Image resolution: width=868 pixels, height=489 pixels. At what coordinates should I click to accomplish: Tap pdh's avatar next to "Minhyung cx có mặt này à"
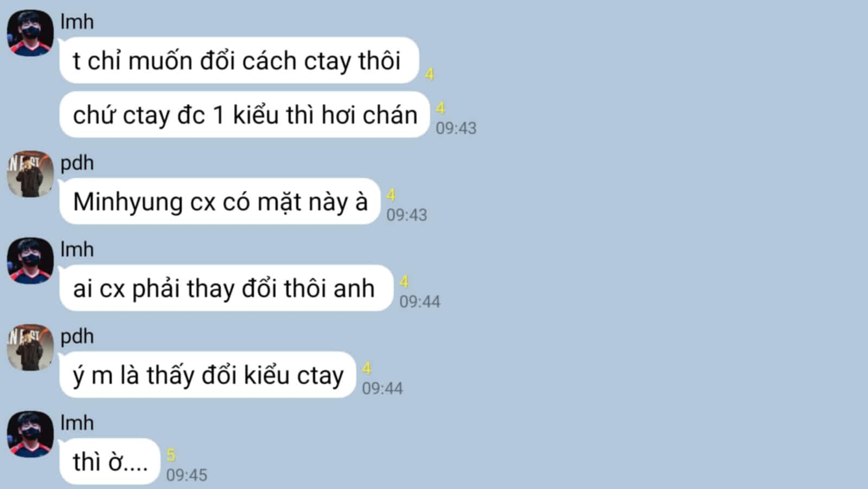30,174
